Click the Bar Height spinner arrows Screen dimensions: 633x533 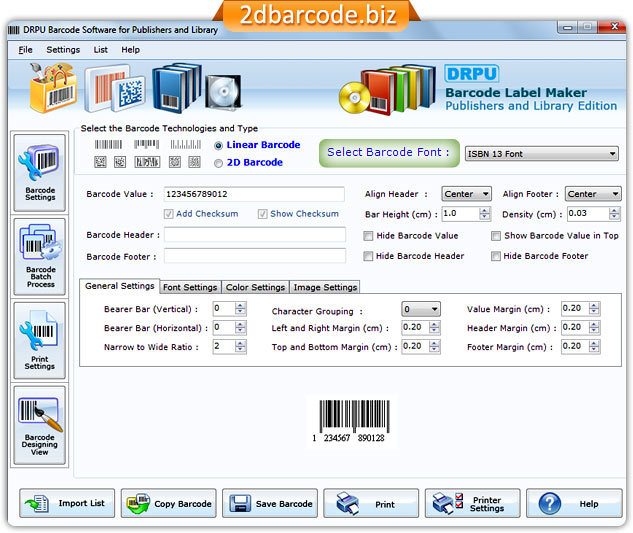(x=484, y=214)
